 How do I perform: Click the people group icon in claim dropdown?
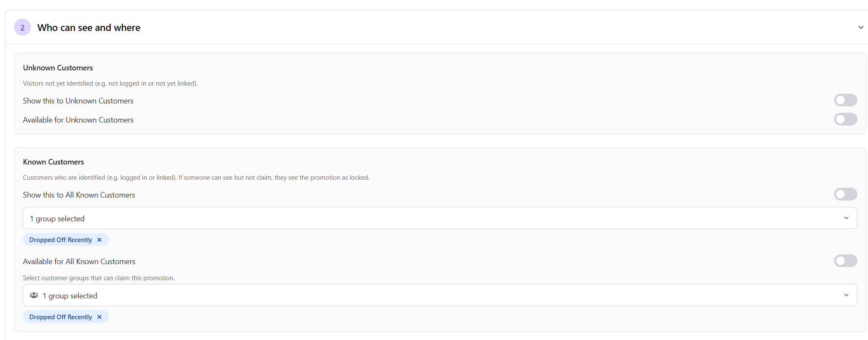tap(34, 295)
